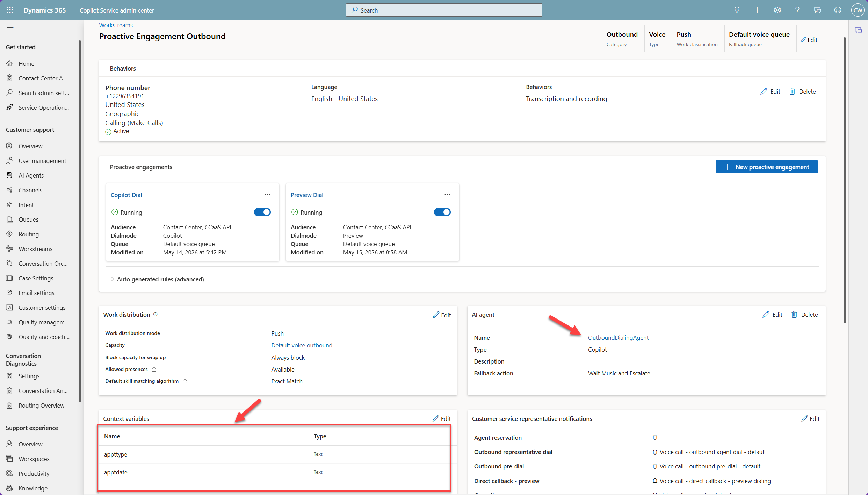Collapse the sidebar with hamburger icon
Image resolution: width=868 pixels, height=495 pixels.
click(10, 29)
